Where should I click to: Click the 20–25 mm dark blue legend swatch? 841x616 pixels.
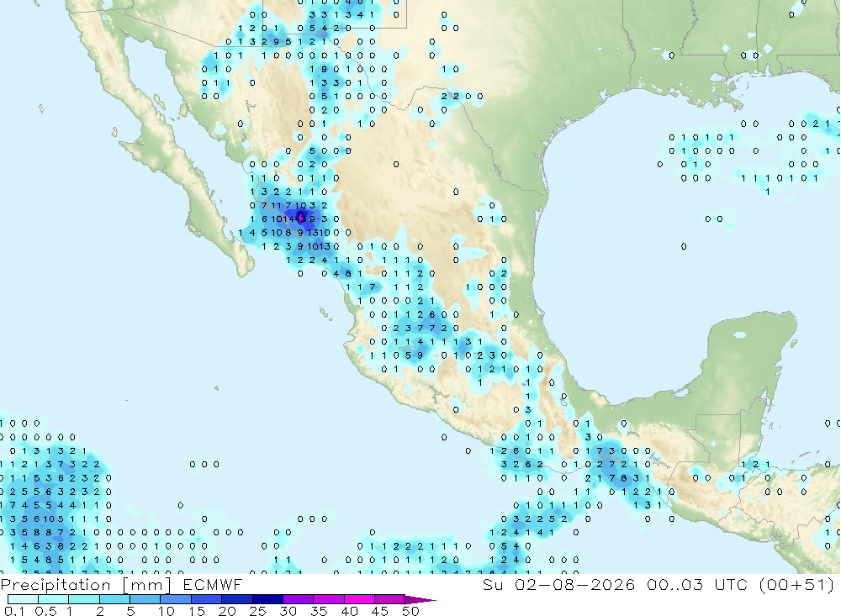236,599
